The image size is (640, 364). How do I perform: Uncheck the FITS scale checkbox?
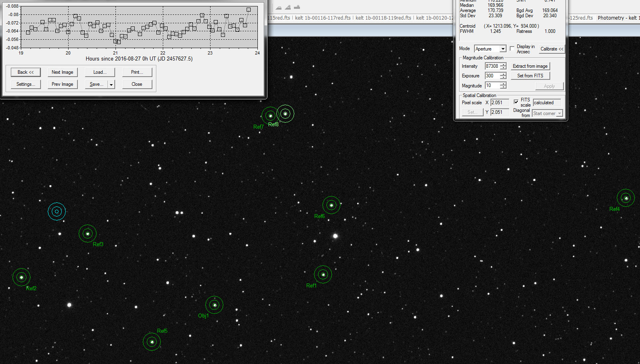click(516, 102)
